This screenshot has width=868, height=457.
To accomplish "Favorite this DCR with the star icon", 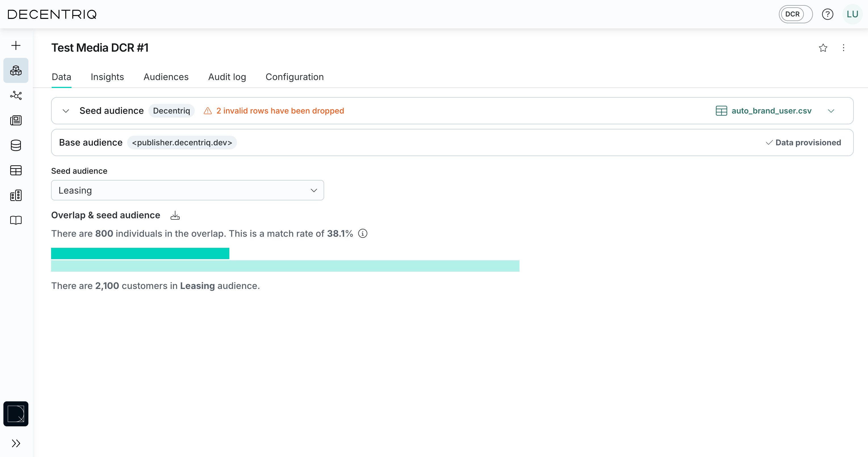I will pyautogui.click(x=823, y=48).
